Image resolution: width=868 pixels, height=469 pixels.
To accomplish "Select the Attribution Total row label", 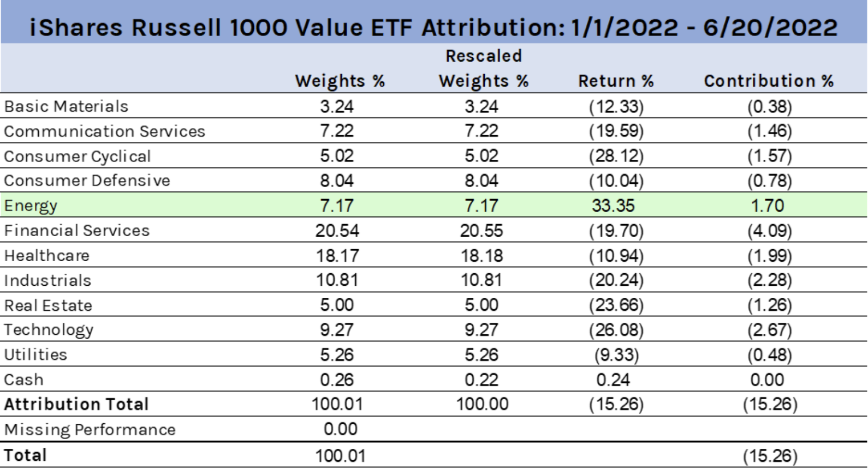I will coord(76,404).
